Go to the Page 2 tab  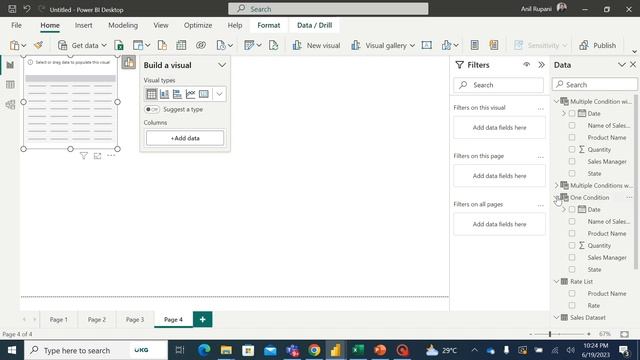pos(97,320)
